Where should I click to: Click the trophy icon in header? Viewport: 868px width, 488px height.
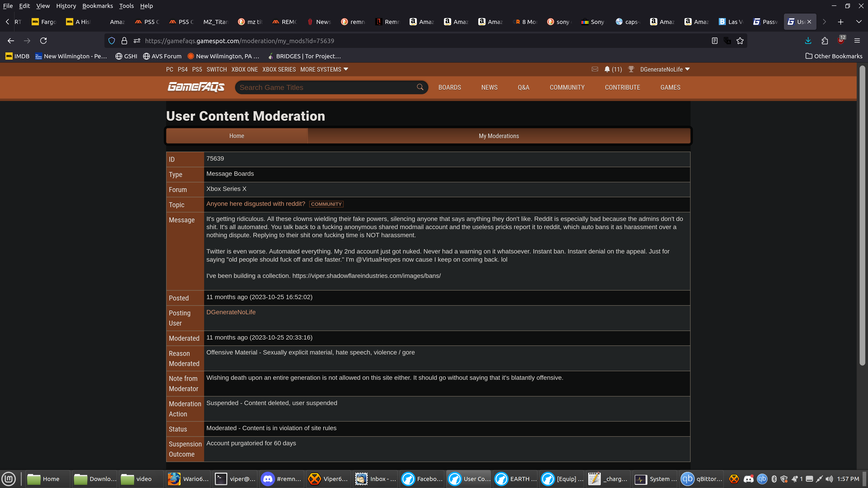coord(631,69)
